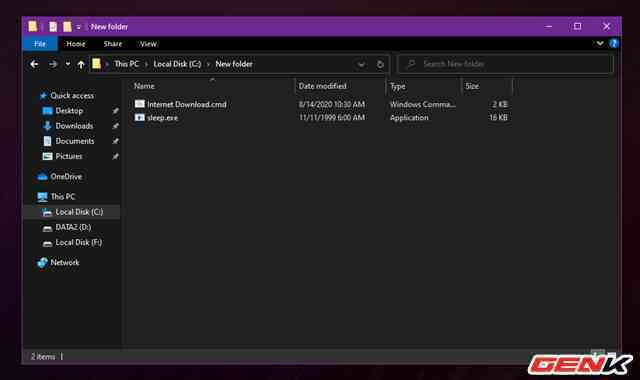Switch to the Home ribbon tab
Screen dimensions: 640x380
(76, 44)
